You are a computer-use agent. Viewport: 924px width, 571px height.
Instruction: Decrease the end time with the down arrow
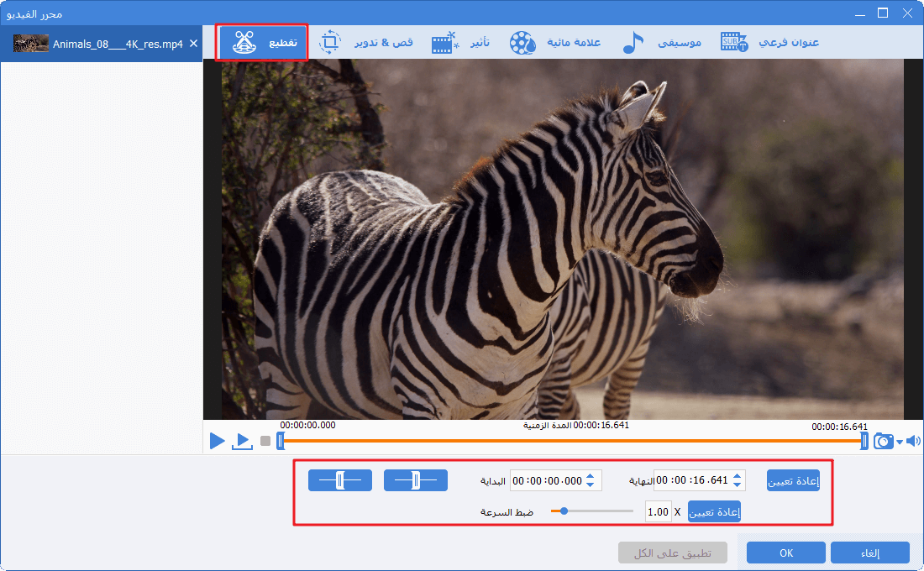click(738, 485)
